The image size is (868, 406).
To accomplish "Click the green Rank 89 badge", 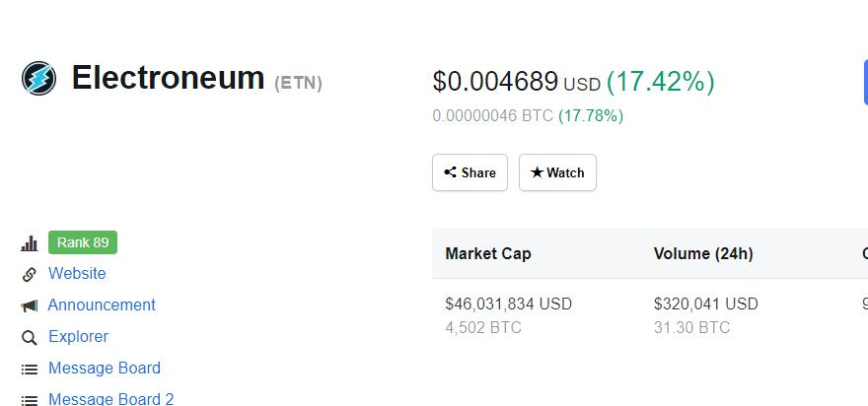I will pos(83,242).
